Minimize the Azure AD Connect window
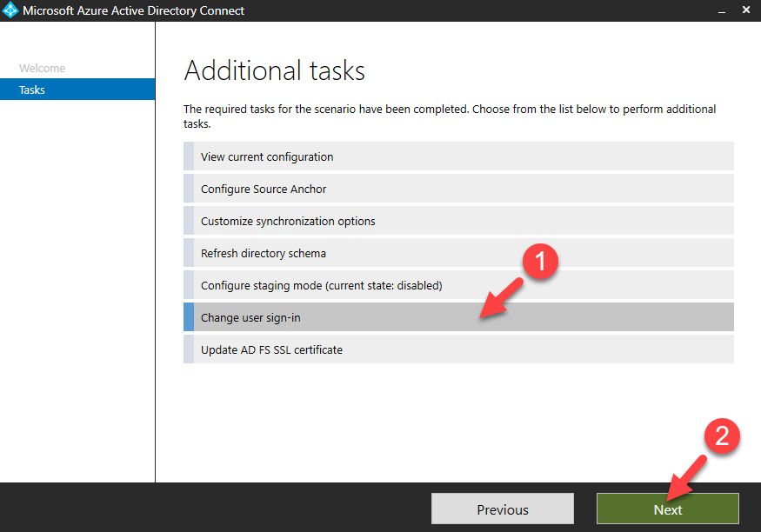761x532 pixels. pos(722,10)
